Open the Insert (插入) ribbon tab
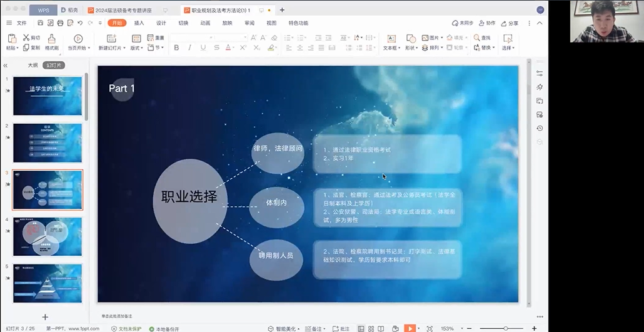The image size is (644, 332). click(x=139, y=23)
